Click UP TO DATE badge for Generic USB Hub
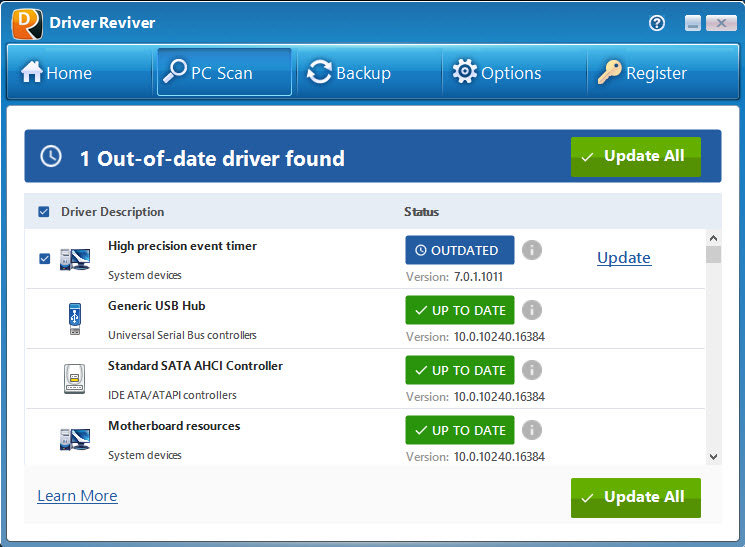Screen dimensions: 745x547 point(459,310)
